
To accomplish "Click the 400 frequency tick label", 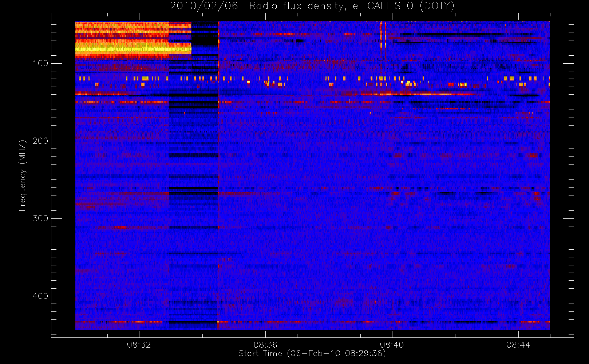I will (x=40, y=296).
